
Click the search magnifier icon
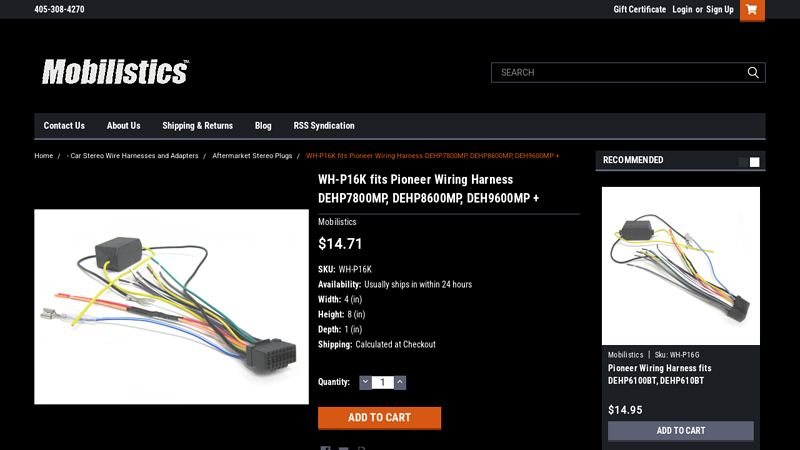(753, 72)
